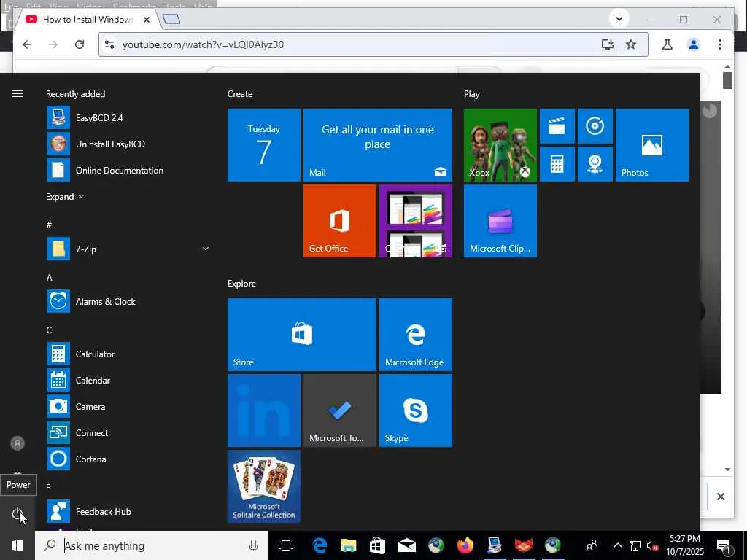Open the Microsoft To Do tile
The image size is (747, 560).
pyautogui.click(x=340, y=411)
